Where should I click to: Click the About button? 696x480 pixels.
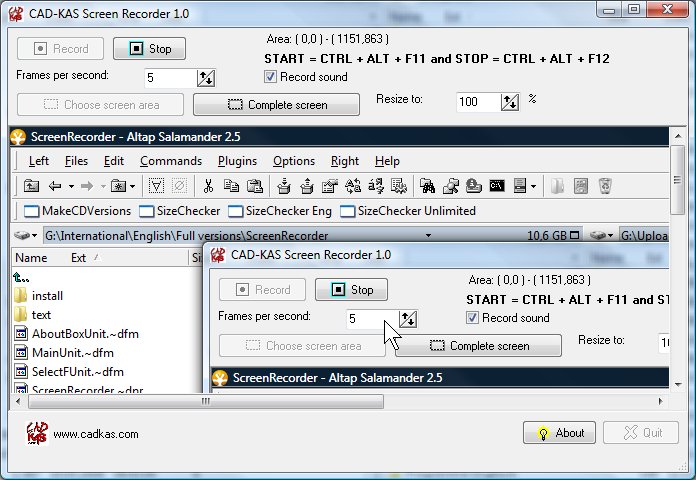coord(559,433)
